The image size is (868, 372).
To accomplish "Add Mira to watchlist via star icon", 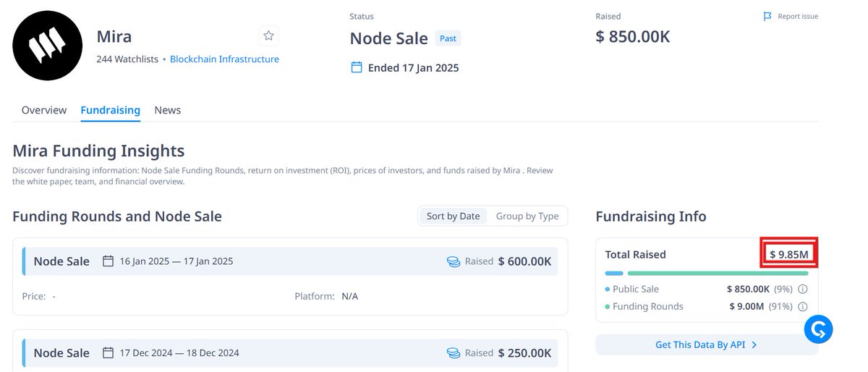I will [x=268, y=35].
